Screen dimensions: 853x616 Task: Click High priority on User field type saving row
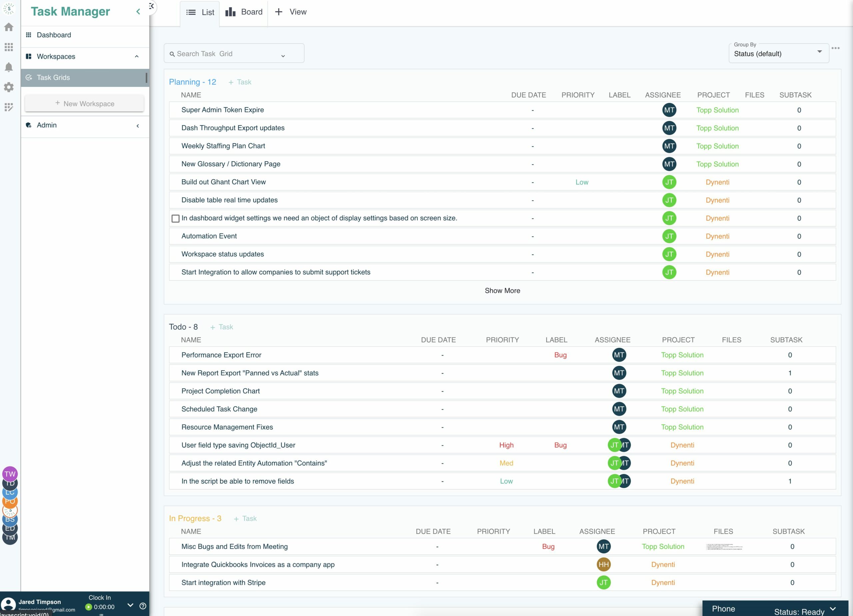click(x=506, y=445)
